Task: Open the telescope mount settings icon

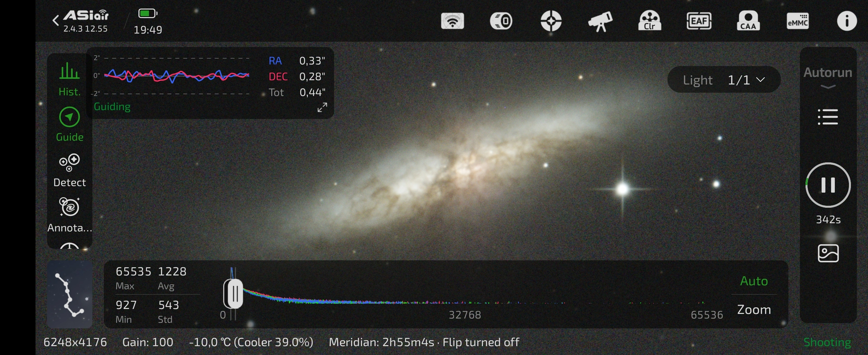Action: coord(600,21)
